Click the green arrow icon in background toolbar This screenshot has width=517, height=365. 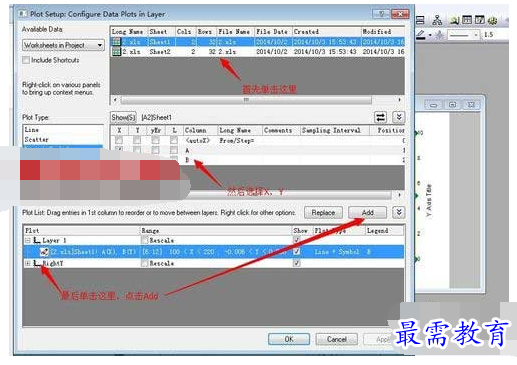pos(454,21)
